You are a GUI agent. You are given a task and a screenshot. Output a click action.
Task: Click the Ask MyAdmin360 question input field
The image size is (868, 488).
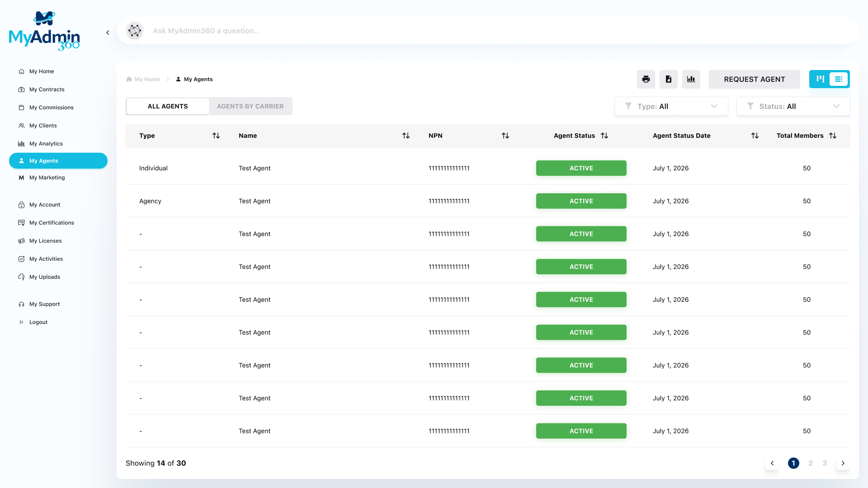click(316, 31)
